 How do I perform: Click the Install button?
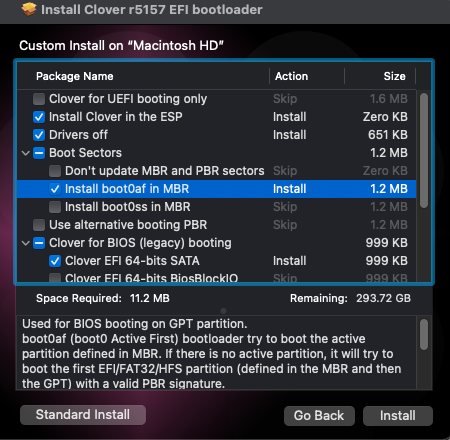click(x=398, y=416)
